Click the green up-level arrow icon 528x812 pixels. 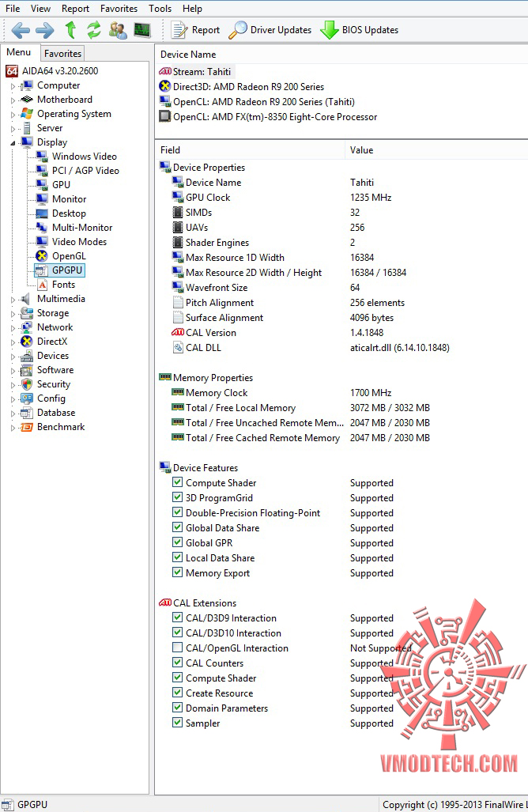tap(70, 30)
